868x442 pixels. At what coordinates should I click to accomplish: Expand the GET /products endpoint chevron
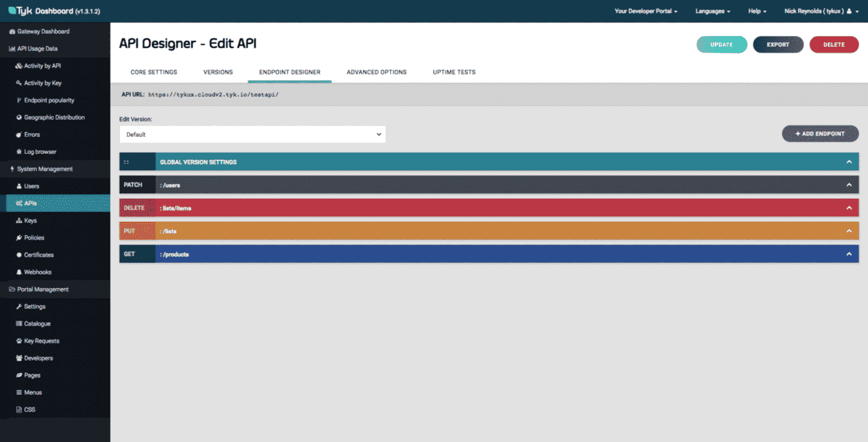point(848,254)
